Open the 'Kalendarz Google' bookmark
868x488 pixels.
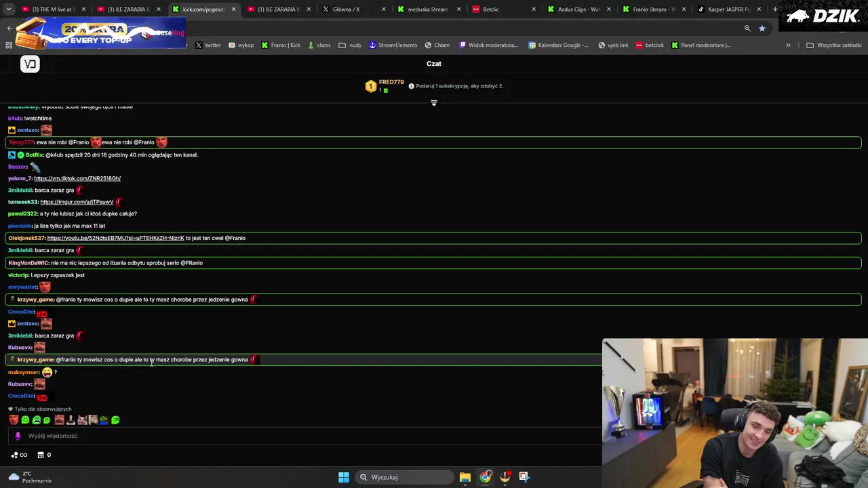[558, 45]
